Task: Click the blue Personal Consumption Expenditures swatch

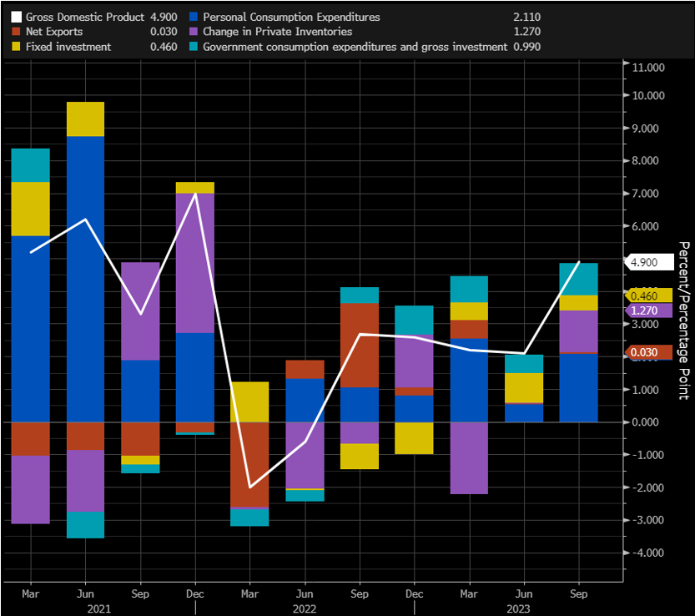Action: tap(194, 17)
